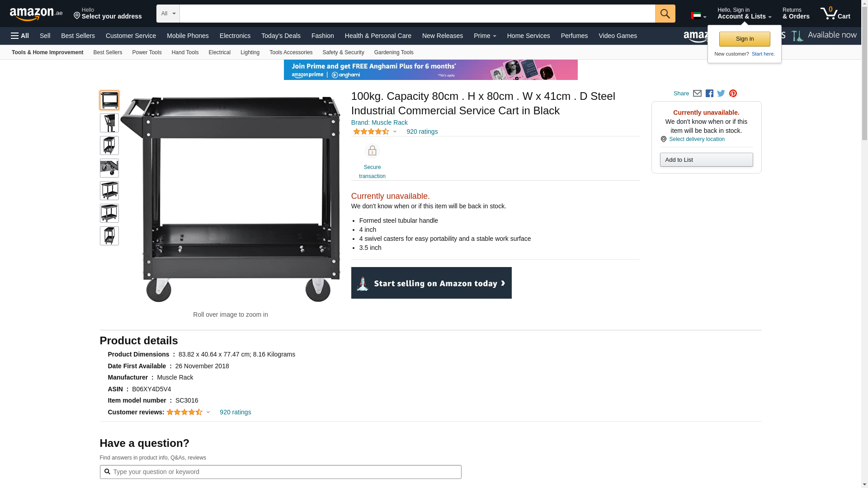This screenshot has height=488, width=868.
Task: Share product on Twitter icon
Action: click(721, 94)
